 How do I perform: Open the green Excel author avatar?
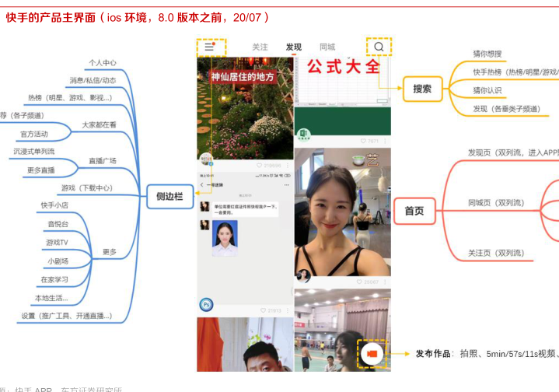(304, 135)
